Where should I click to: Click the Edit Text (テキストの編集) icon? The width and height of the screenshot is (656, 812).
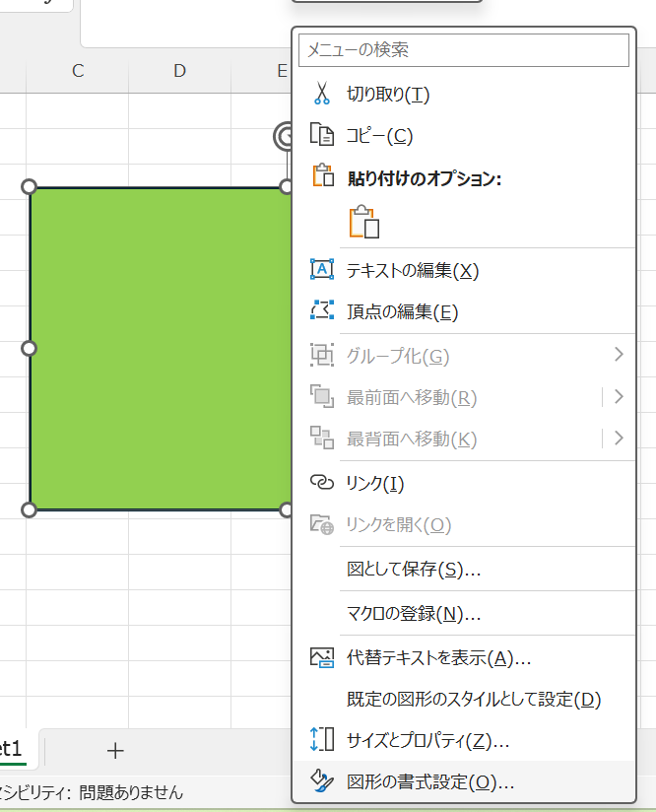[x=321, y=270]
